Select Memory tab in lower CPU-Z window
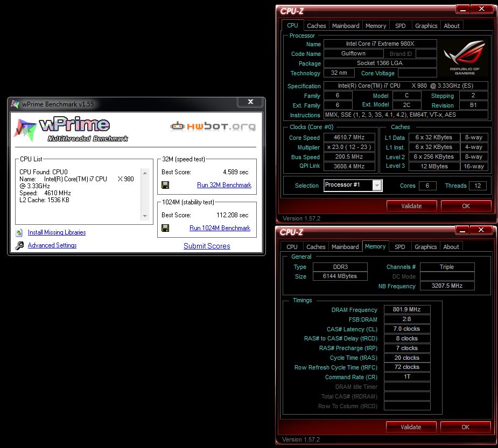498x448 pixels. pos(375,246)
